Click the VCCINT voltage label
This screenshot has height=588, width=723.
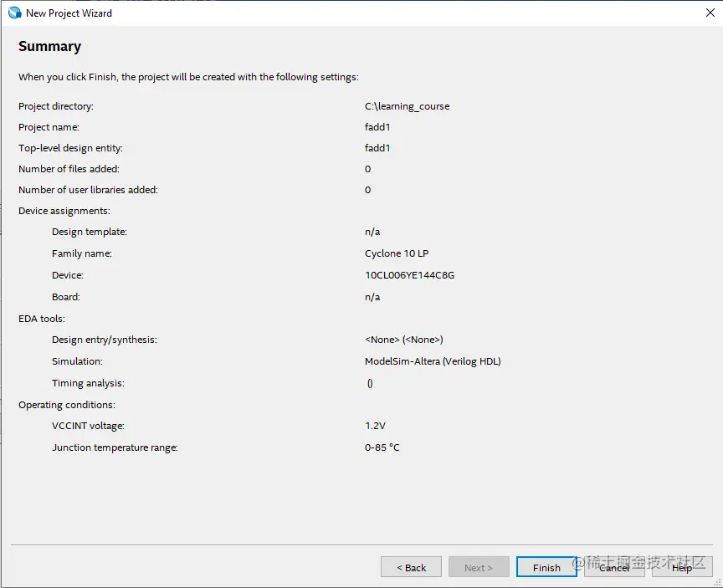[88, 426]
